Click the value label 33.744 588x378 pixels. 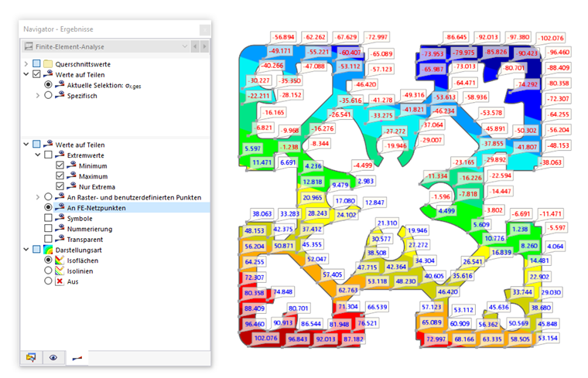click(522, 292)
